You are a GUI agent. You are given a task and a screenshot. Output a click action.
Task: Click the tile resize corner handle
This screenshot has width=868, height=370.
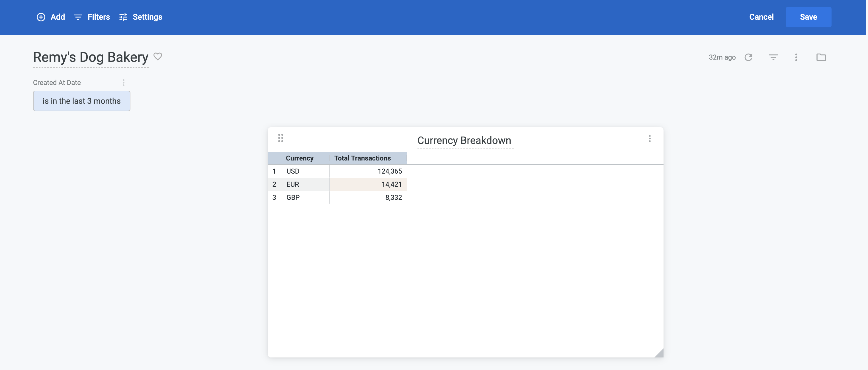(x=660, y=353)
